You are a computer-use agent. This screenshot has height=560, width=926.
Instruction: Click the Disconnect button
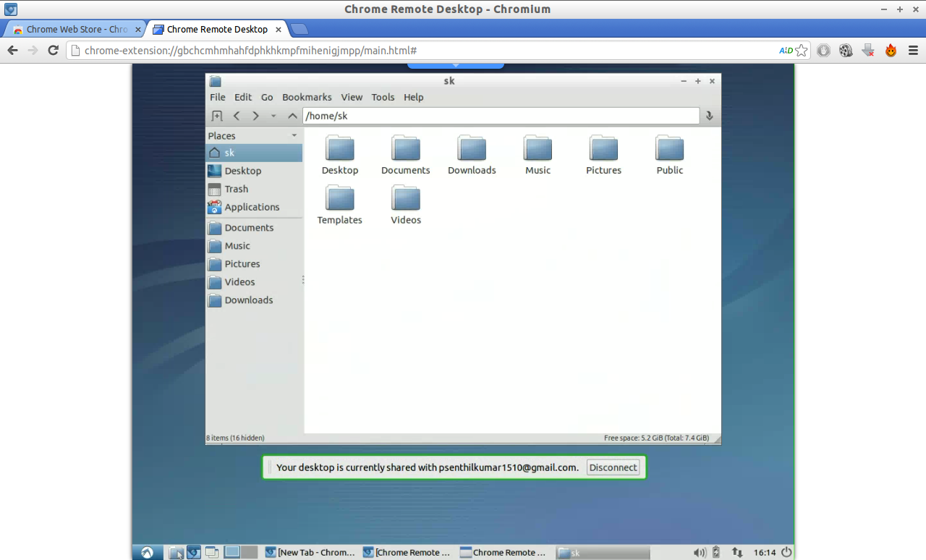613,467
